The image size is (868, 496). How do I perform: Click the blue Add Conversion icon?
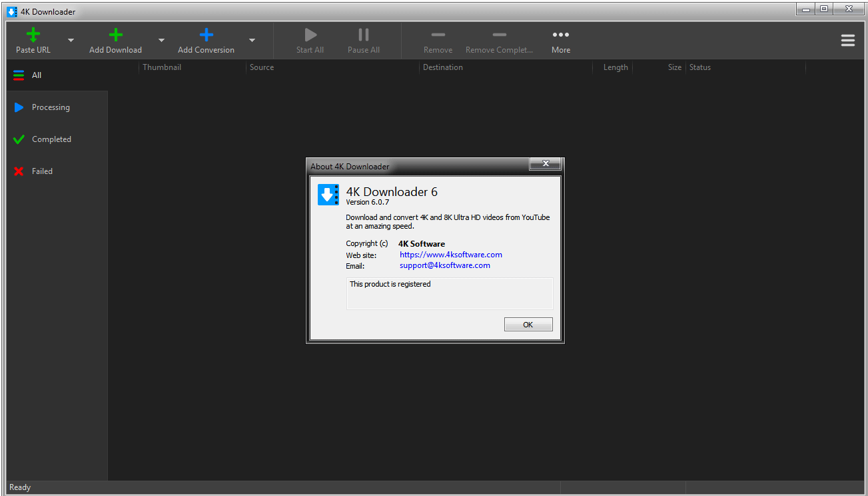pyautogui.click(x=206, y=35)
